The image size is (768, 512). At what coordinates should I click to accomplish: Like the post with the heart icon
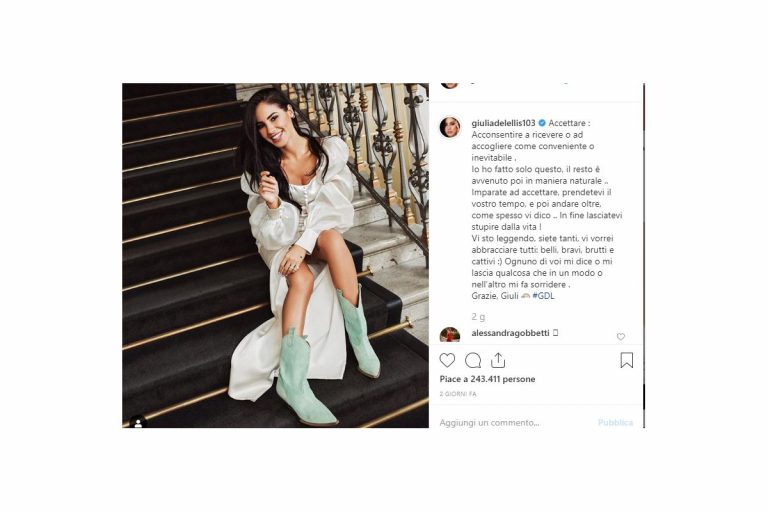[x=447, y=360]
